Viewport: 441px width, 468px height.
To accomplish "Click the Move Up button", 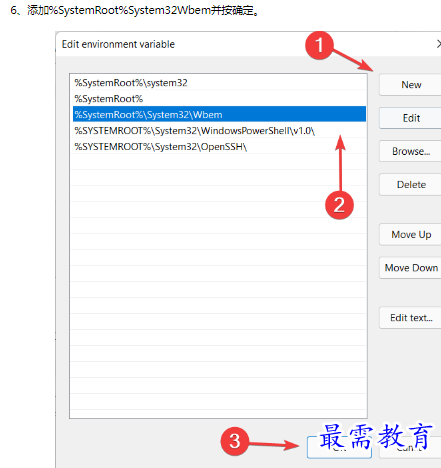I will [x=411, y=234].
